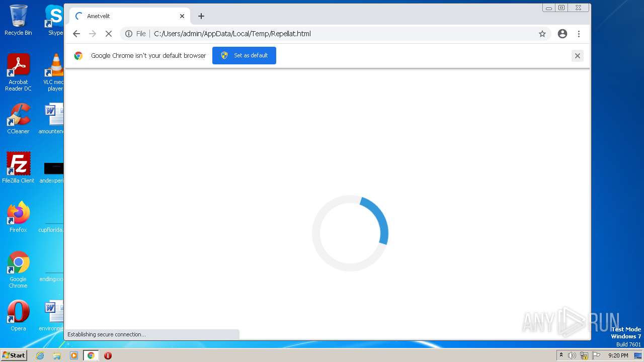Open the Start menu

pyautogui.click(x=14, y=355)
